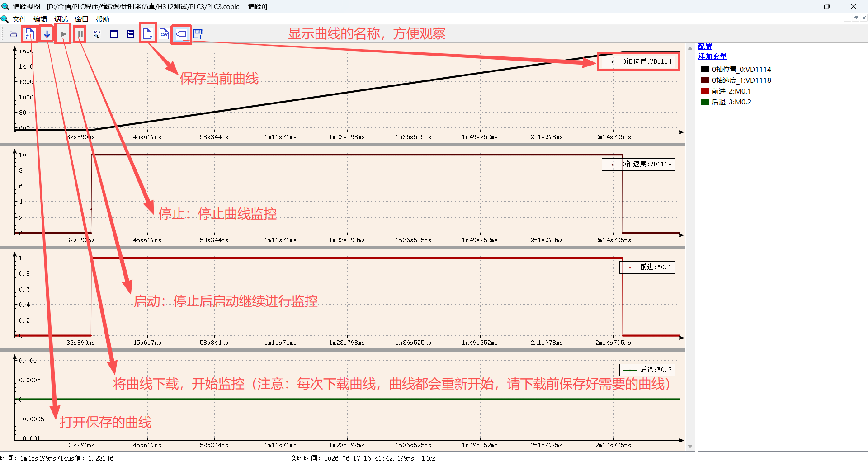This screenshot has width=868, height=461.
Task: Click the 0轴位置:VD1114 chart legend
Action: [638, 61]
